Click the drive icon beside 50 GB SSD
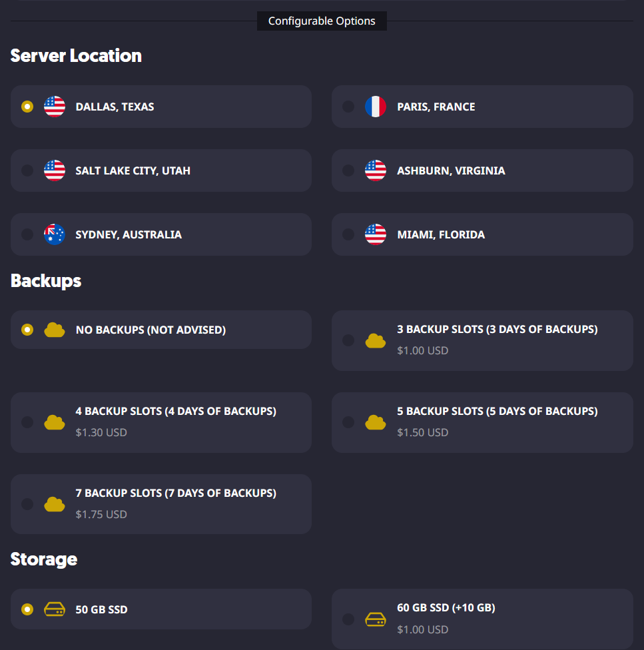Image resolution: width=644 pixels, height=650 pixels. 55,609
